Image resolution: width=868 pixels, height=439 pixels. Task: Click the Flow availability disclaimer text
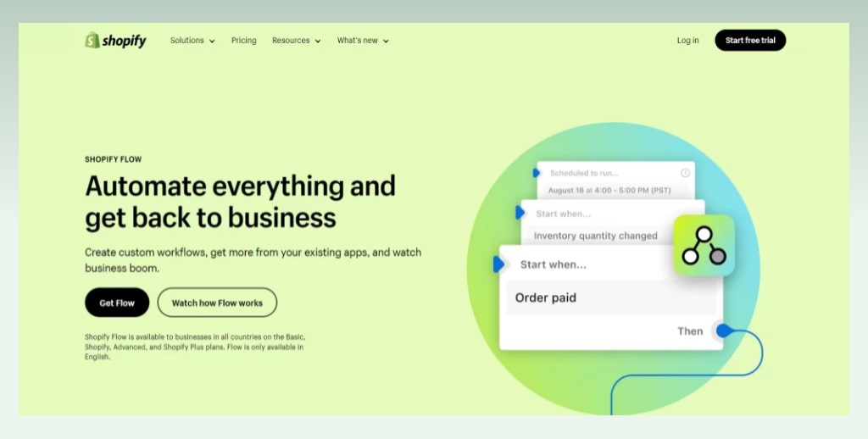click(195, 347)
